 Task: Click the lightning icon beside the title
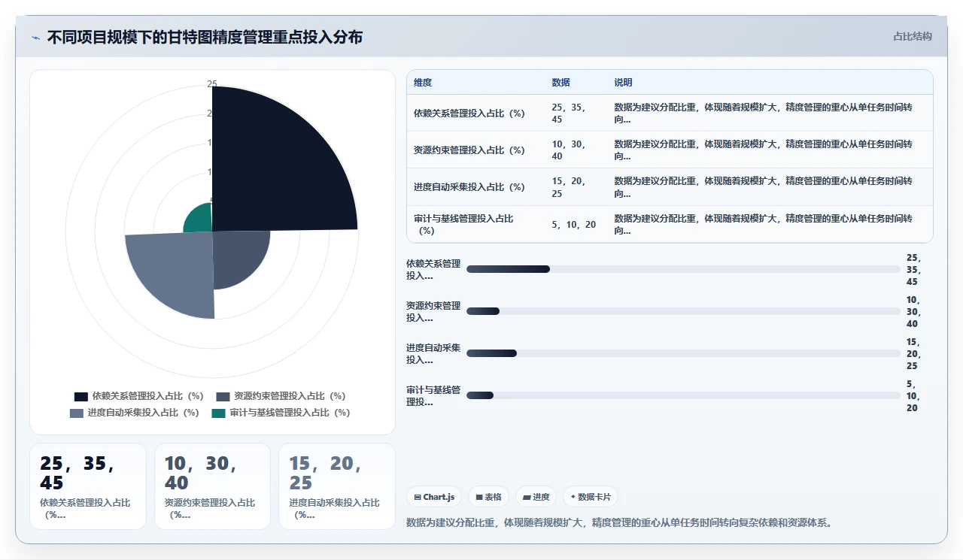click(x=35, y=37)
